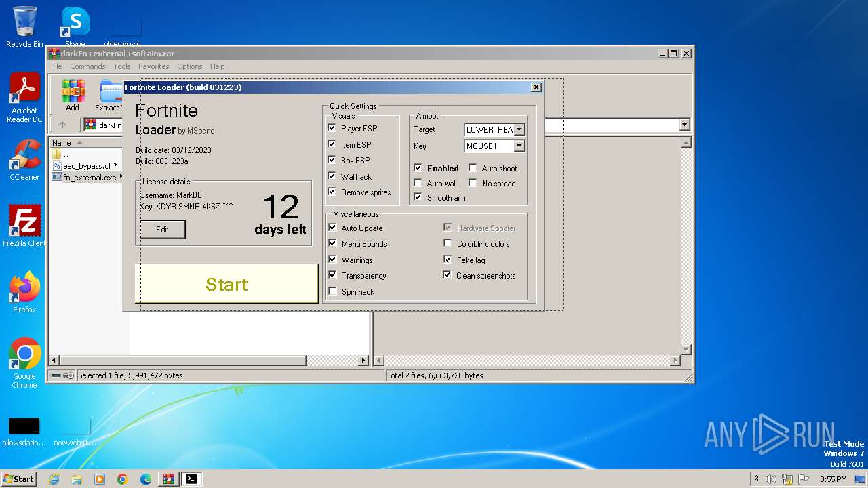Click the Action Center flag tray icon
The width and height of the screenshot is (868, 488).
pos(804,479)
